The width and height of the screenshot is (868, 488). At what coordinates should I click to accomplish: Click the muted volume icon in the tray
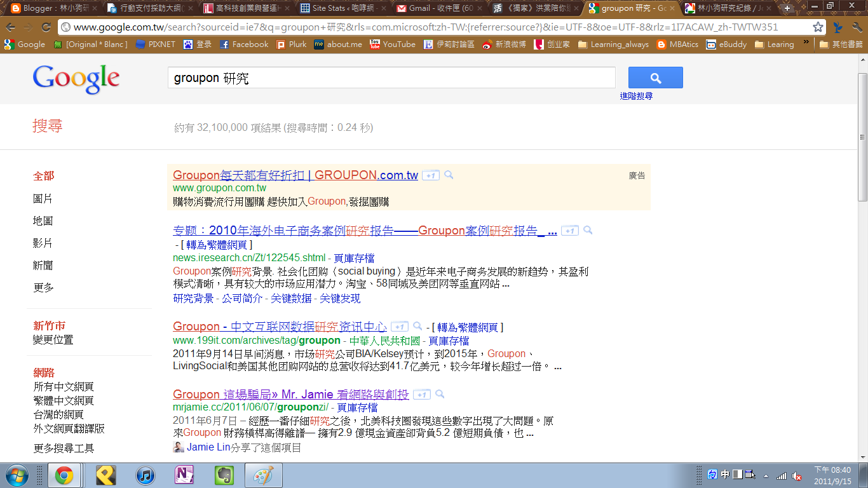(x=797, y=475)
